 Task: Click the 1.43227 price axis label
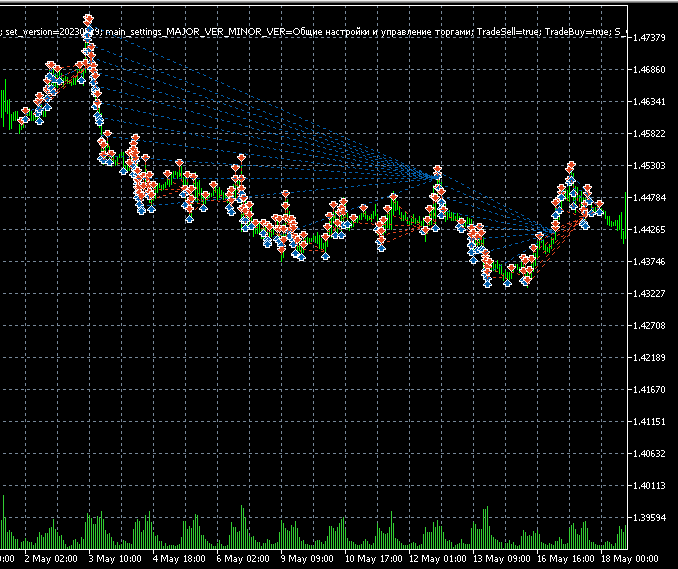(649, 294)
